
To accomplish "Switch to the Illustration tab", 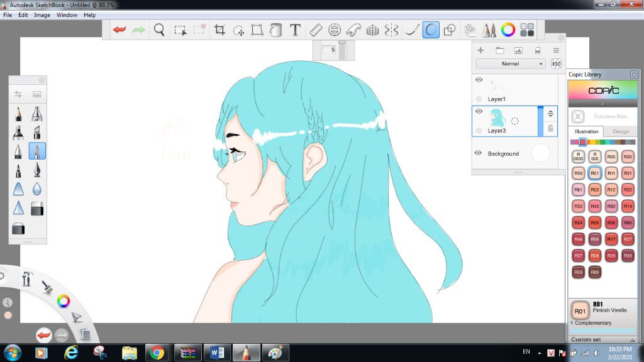I will pos(586,131).
